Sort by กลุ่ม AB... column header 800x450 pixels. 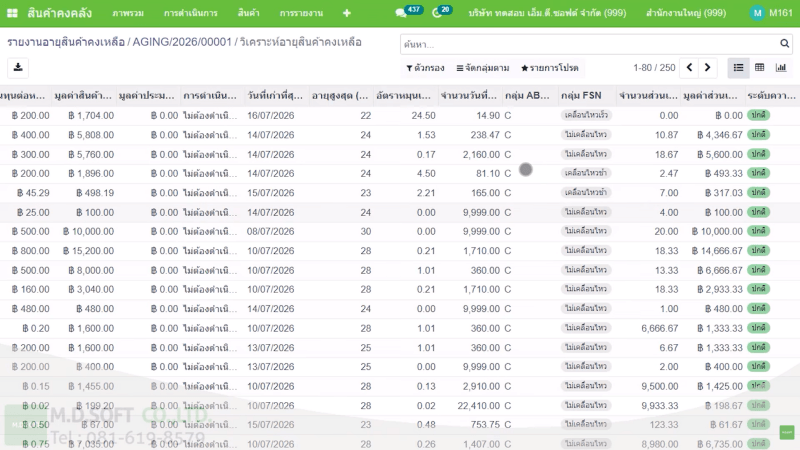(528, 95)
